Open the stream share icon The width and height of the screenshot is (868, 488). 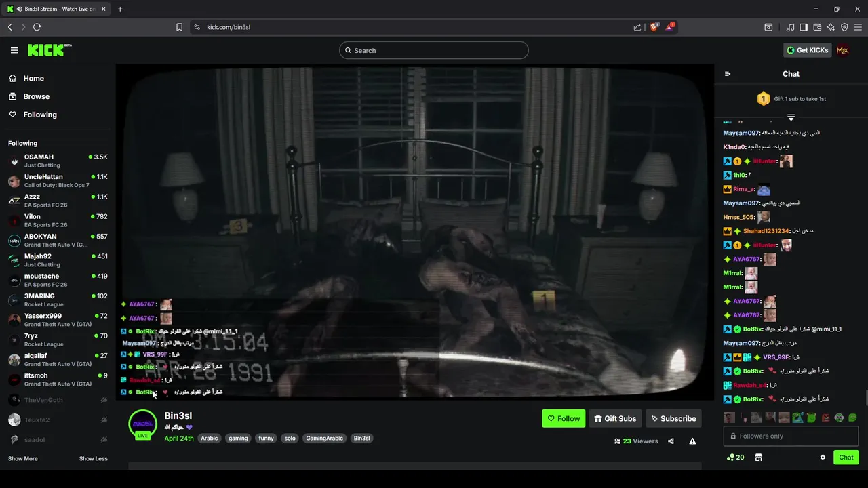pos(671,441)
